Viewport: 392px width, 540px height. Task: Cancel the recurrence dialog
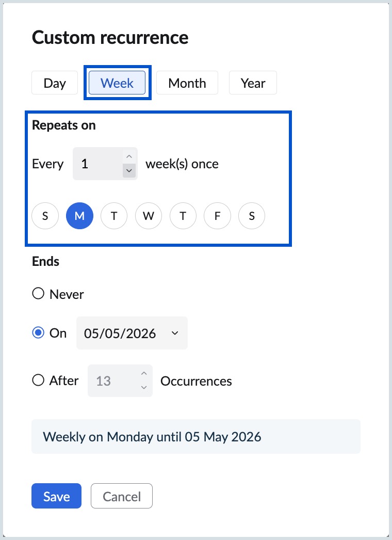(121, 496)
